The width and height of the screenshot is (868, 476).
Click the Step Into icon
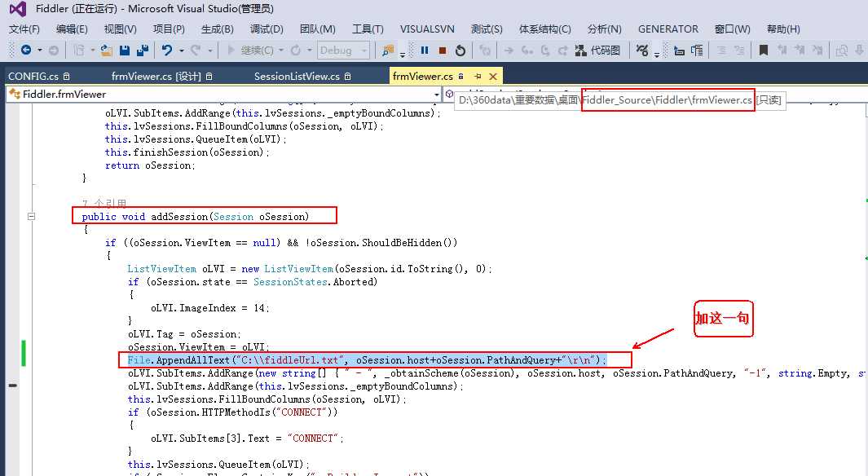527,51
